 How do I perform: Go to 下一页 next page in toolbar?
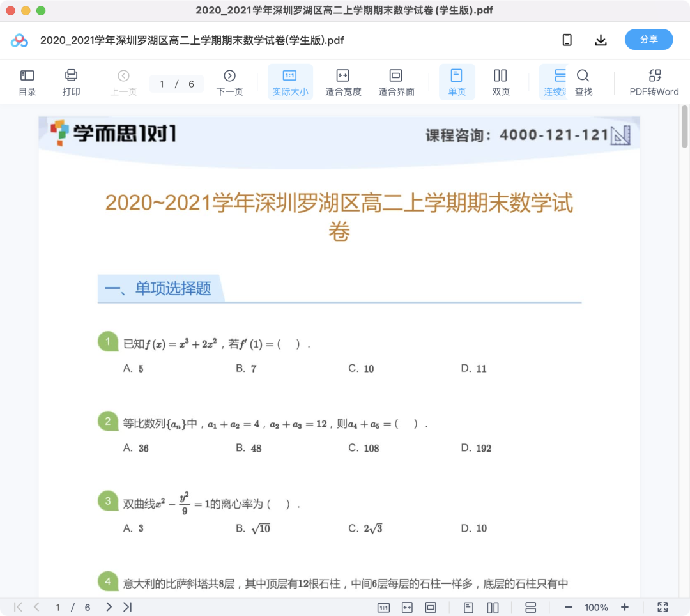tap(230, 82)
